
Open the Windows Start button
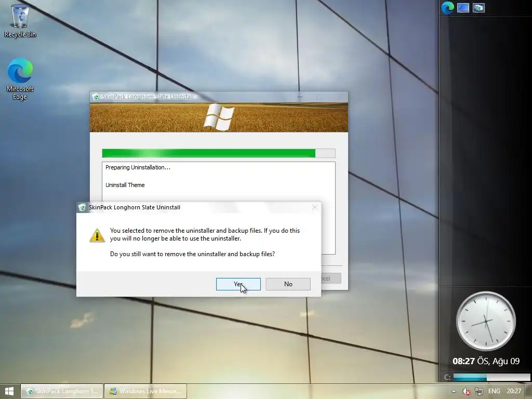tap(9, 391)
